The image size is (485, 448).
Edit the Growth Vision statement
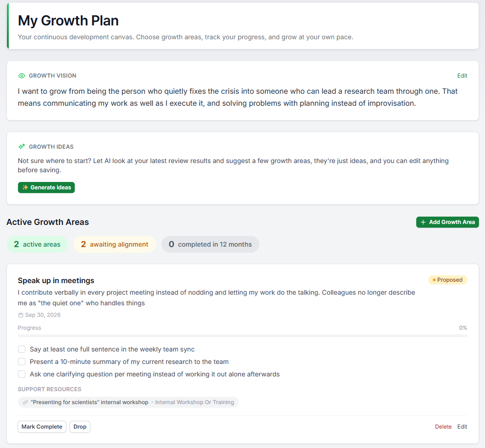pos(462,76)
